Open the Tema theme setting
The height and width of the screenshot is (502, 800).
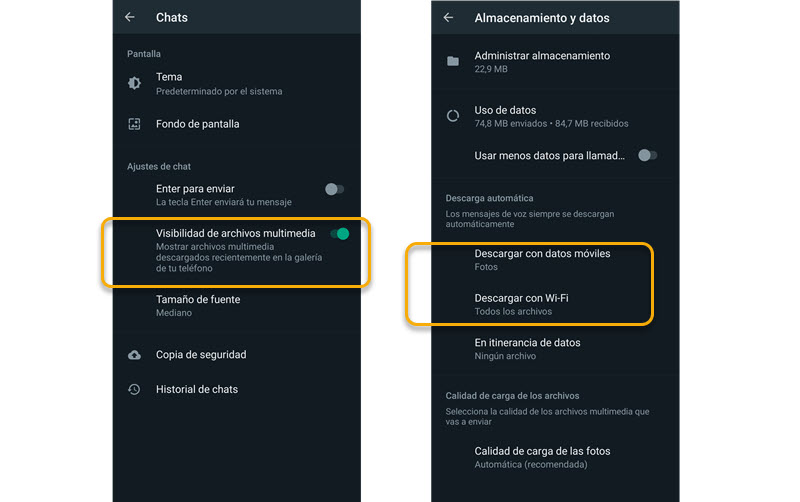(237, 84)
